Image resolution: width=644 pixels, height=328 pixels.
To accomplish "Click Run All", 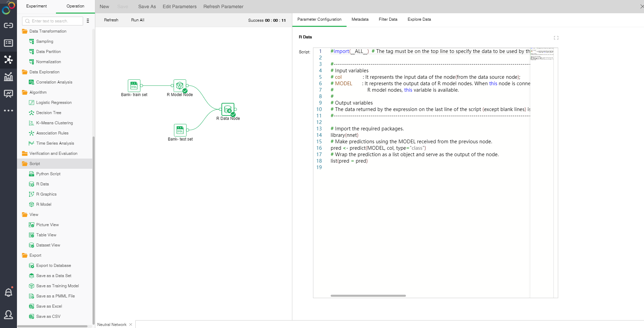I will pyautogui.click(x=138, y=20).
